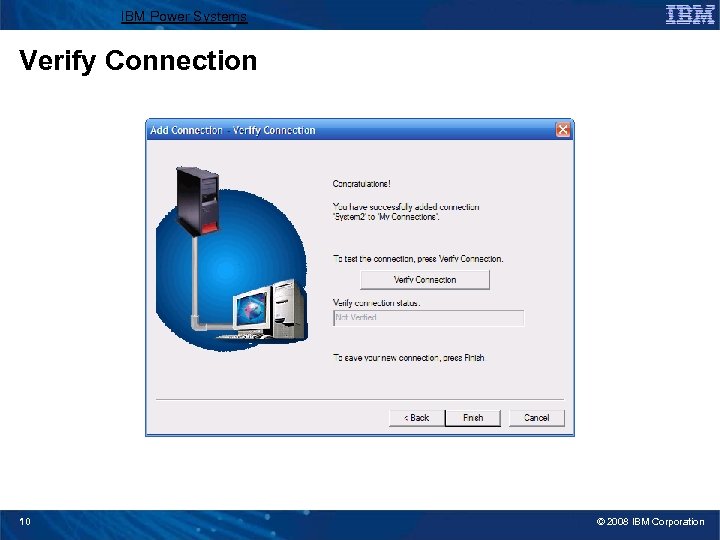Cancel the Add Connection wizard

click(x=536, y=418)
